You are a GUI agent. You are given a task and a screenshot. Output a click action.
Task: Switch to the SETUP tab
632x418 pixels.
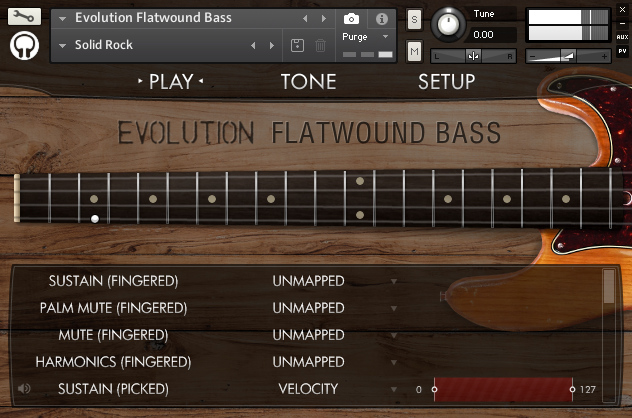tap(446, 82)
